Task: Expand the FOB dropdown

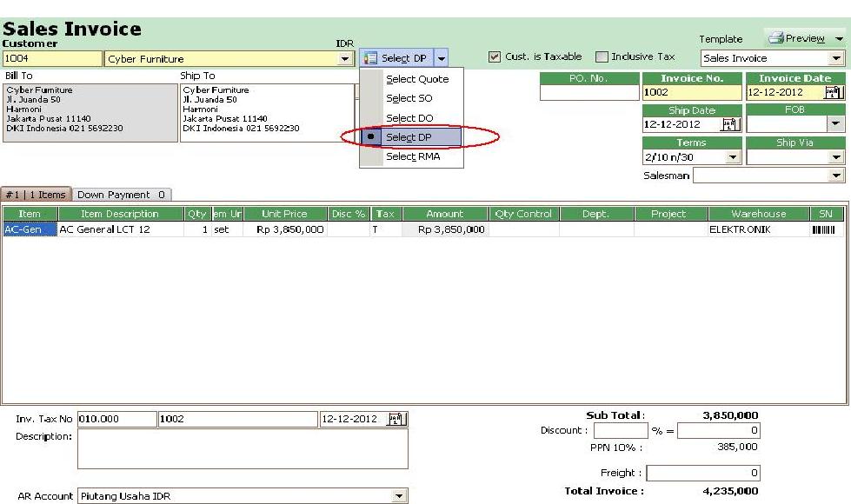Action: [x=836, y=124]
